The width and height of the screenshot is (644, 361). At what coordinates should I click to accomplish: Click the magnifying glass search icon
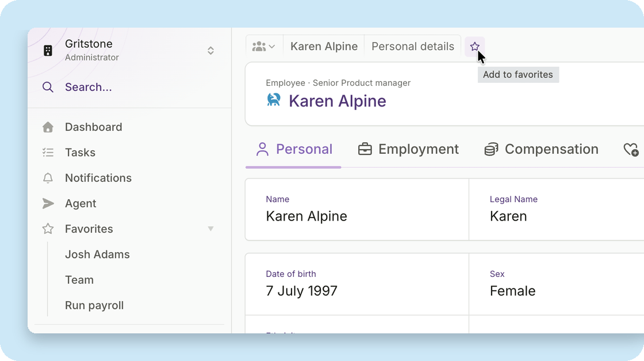tap(48, 87)
